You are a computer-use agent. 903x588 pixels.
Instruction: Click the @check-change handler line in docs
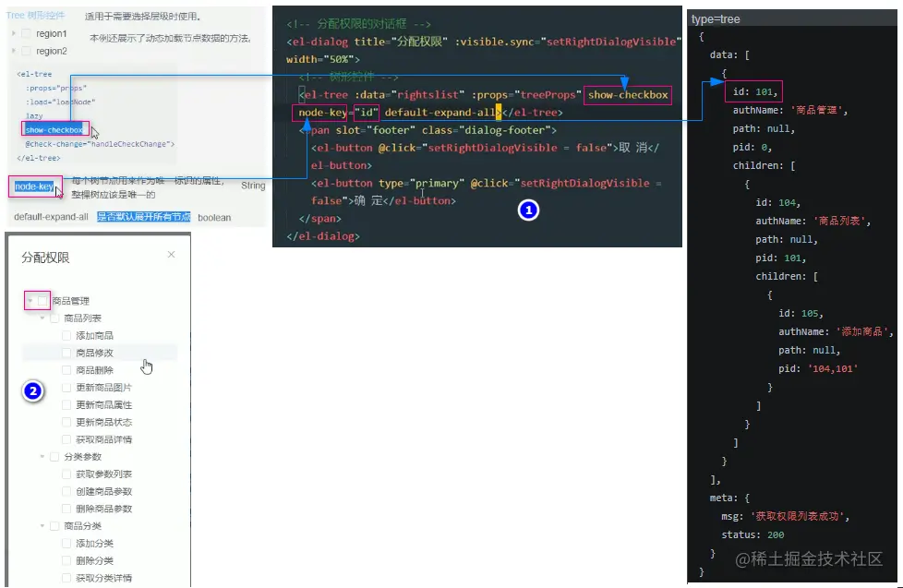pos(100,144)
